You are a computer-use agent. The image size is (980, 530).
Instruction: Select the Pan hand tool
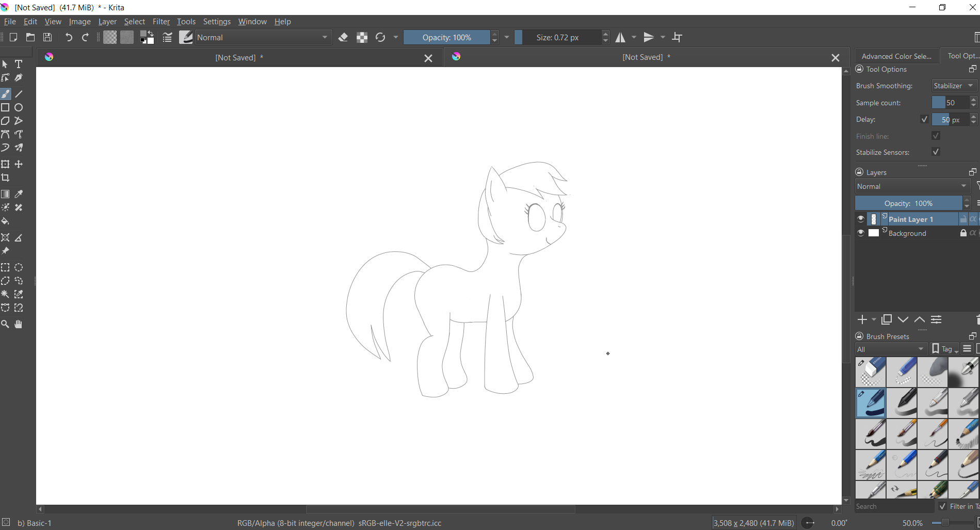pos(19,324)
